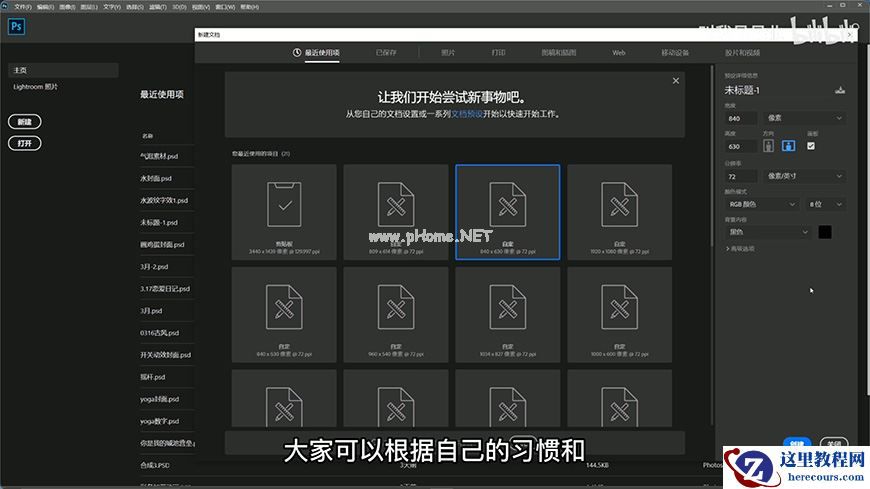Switch to the 移动设备 tab
The image size is (870, 489).
(675, 53)
